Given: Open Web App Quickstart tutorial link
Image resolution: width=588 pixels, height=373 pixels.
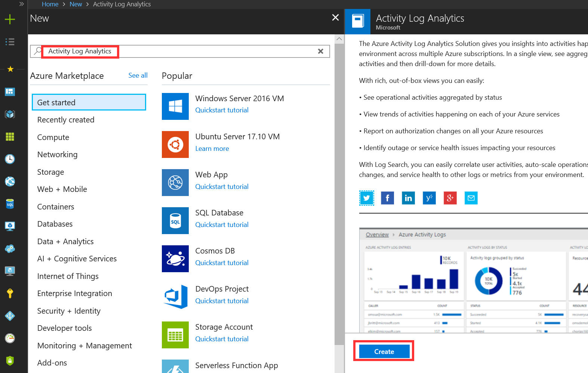Looking at the screenshot, I should (222, 187).
